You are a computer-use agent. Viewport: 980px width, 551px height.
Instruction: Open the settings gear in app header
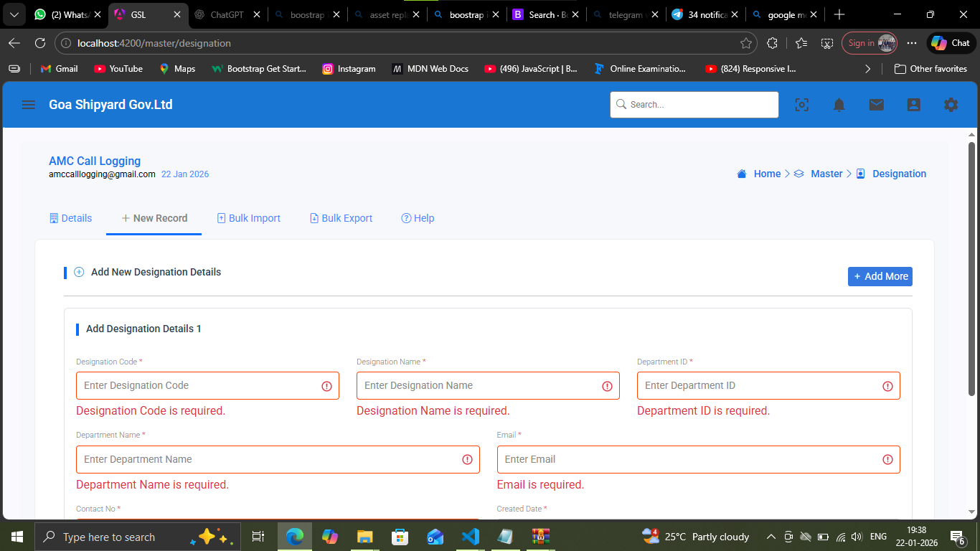coord(951,105)
